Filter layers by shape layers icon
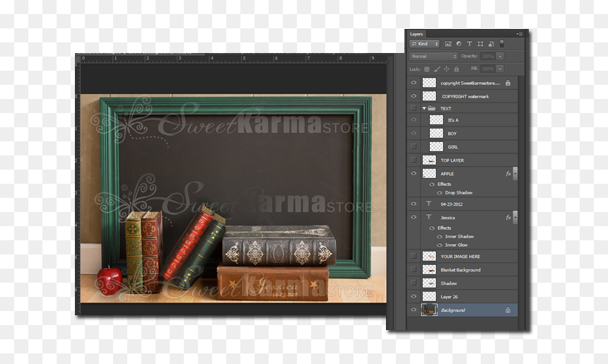The height and width of the screenshot is (364, 608). (x=481, y=44)
